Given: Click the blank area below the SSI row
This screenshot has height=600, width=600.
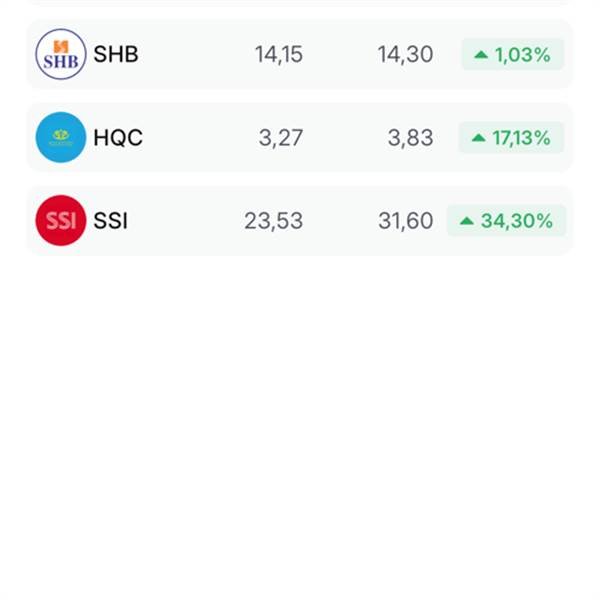Looking at the screenshot, I should pyautogui.click(x=300, y=425).
